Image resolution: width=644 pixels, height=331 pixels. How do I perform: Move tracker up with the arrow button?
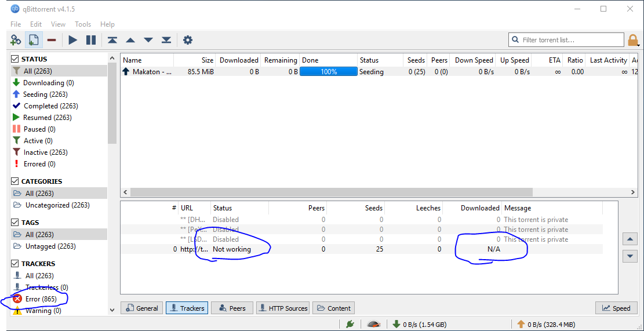[x=630, y=239]
